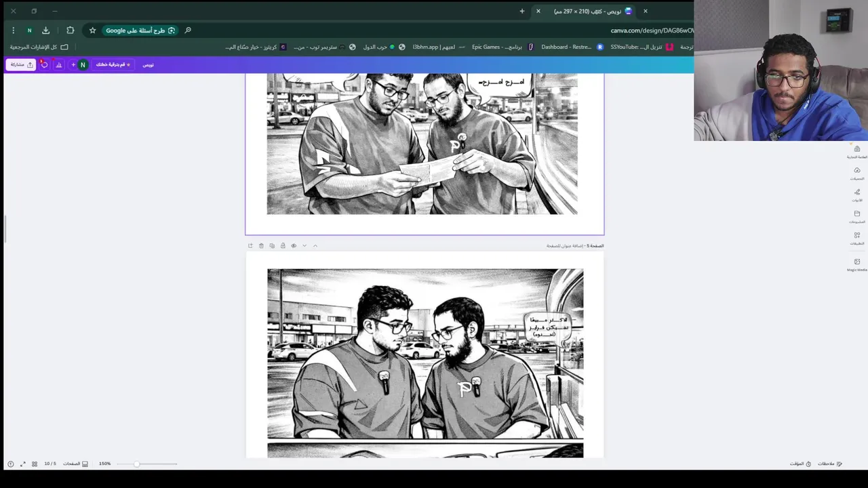Viewport: 868px width, 488px height.
Task: Close the Canva design tab
Action: pyautogui.click(x=538, y=11)
